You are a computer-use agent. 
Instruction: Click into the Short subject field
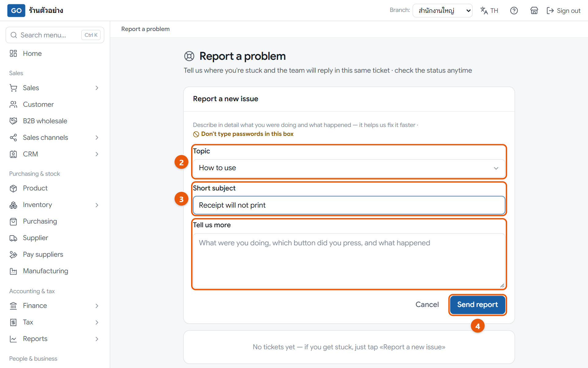[349, 205]
